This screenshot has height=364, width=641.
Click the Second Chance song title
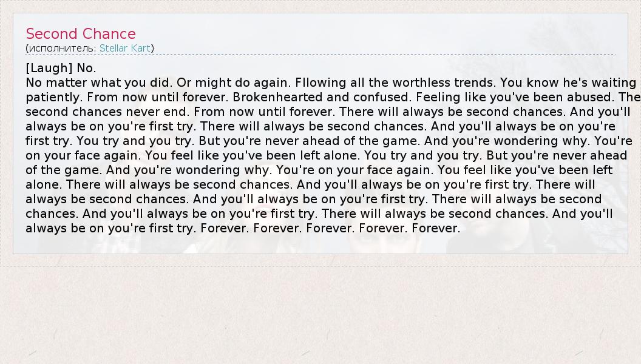coord(81,34)
